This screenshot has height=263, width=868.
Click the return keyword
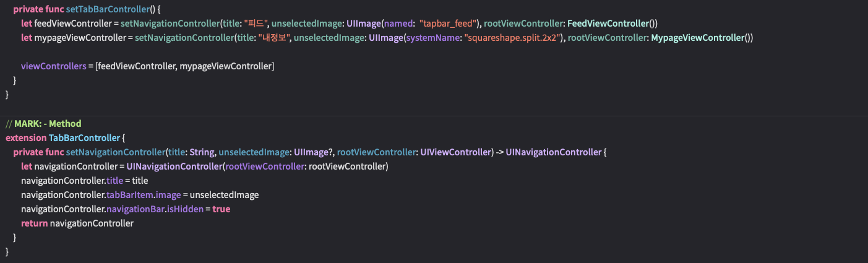click(34, 223)
